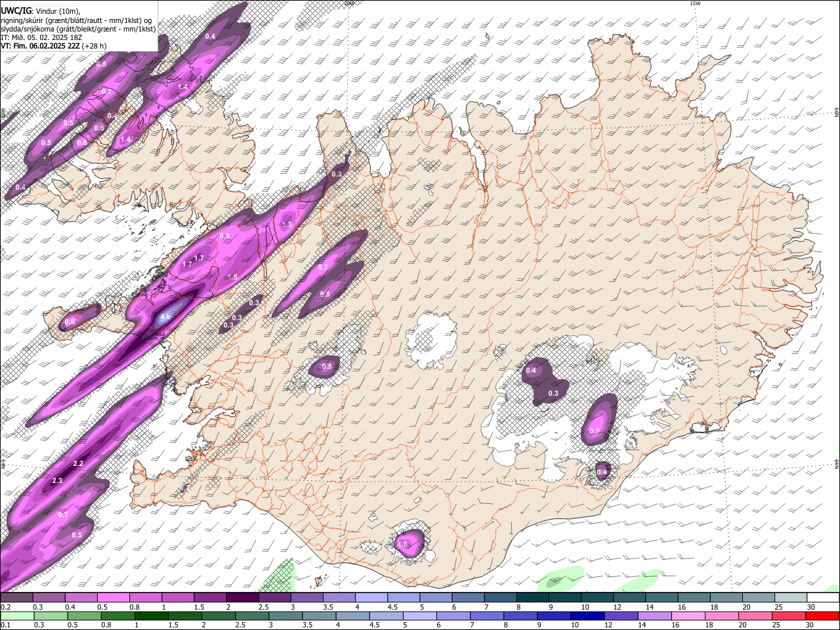This screenshot has width=840, height=630.
Task: Select the navy blue 10–12 rain swatch
Action: (x=587, y=616)
